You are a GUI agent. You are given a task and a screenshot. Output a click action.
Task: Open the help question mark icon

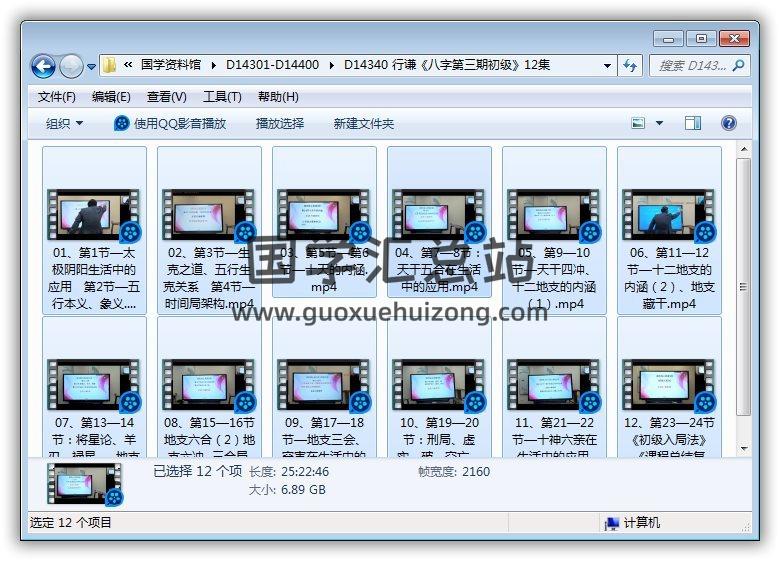pos(728,123)
